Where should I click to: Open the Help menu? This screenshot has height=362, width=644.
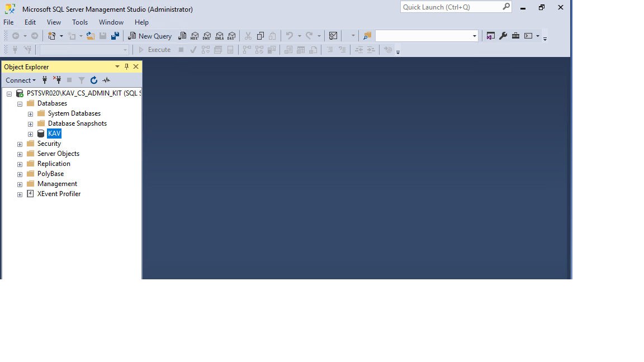(141, 22)
